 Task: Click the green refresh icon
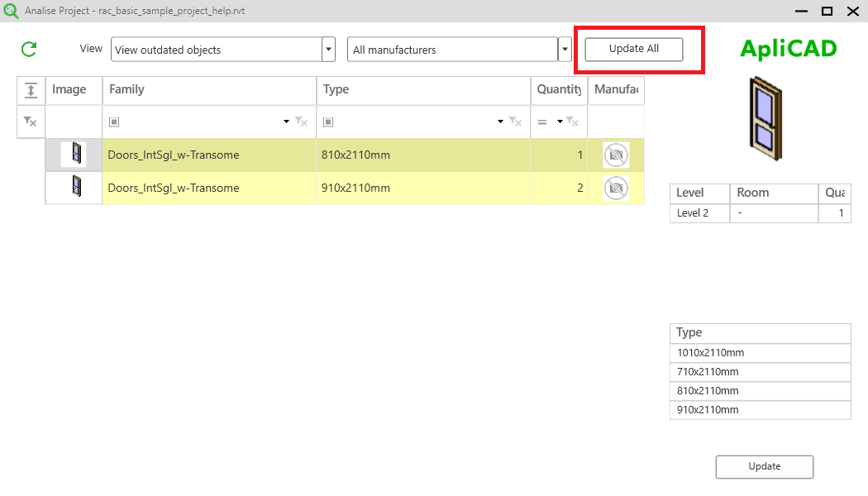coord(29,50)
